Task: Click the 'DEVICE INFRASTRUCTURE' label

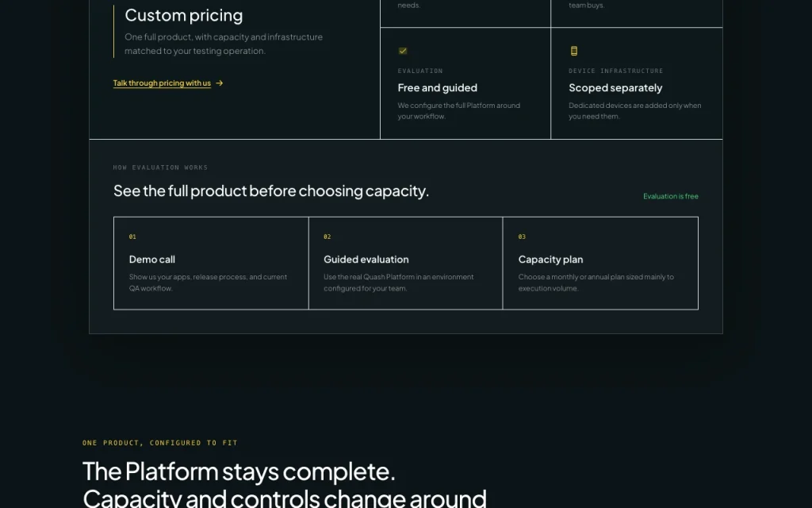Action: tap(615, 71)
